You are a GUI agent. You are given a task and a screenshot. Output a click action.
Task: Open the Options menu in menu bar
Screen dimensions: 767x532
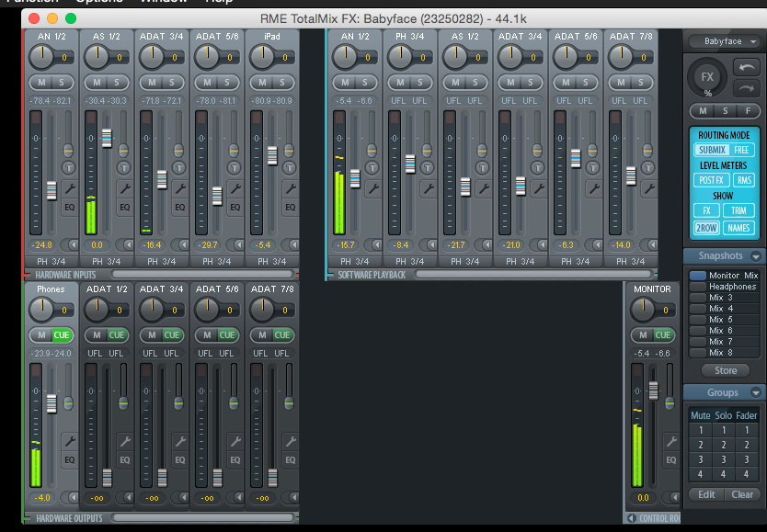pyautogui.click(x=98, y=2)
